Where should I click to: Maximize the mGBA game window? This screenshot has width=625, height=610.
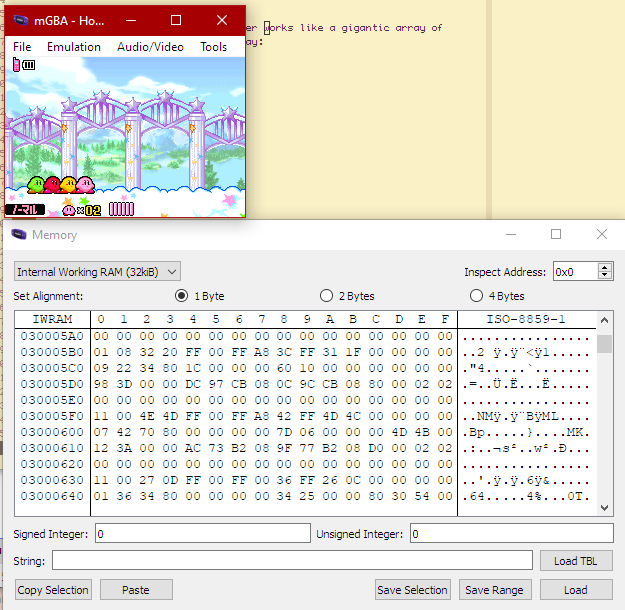176,20
